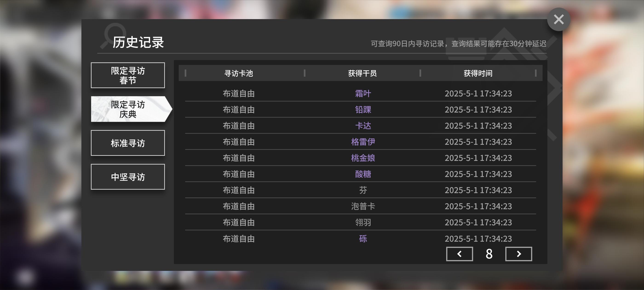Viewport: 644px width, 290px height.
Task: Go to the next page of records
Action: click(x=518, y=254)
